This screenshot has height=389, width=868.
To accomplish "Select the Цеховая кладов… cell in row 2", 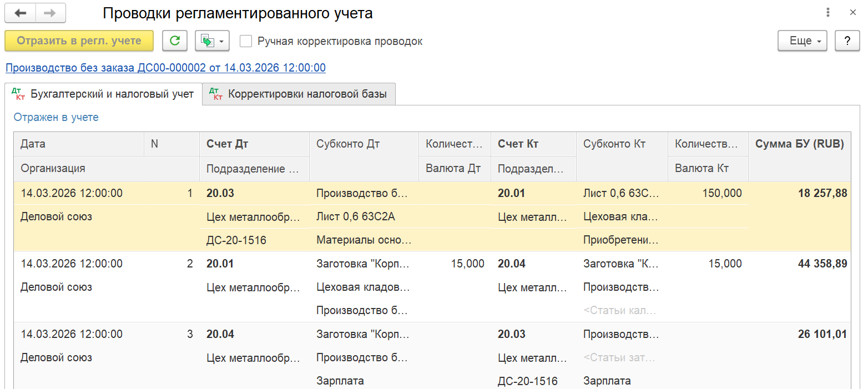I will [364, 287].
